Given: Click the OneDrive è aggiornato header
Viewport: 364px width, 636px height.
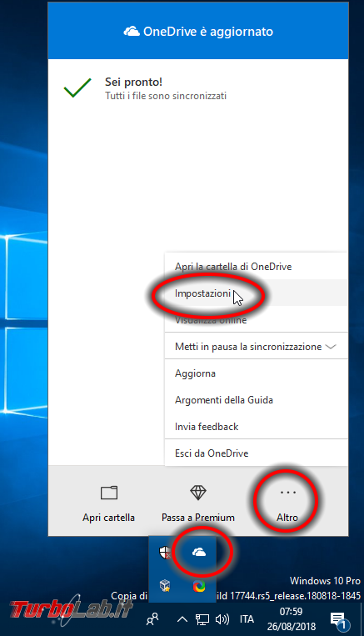Looking at the screenshot, I should pos(198,32).
